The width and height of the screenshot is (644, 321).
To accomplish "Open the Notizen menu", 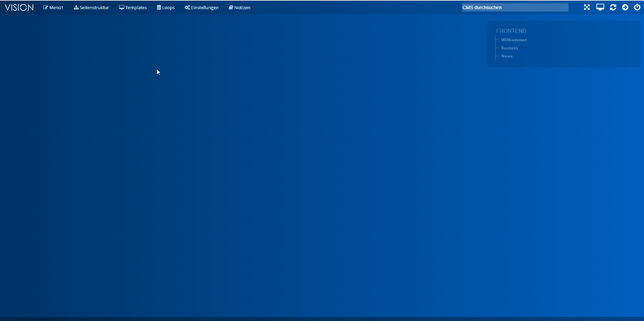I will (x=242, y=7).
